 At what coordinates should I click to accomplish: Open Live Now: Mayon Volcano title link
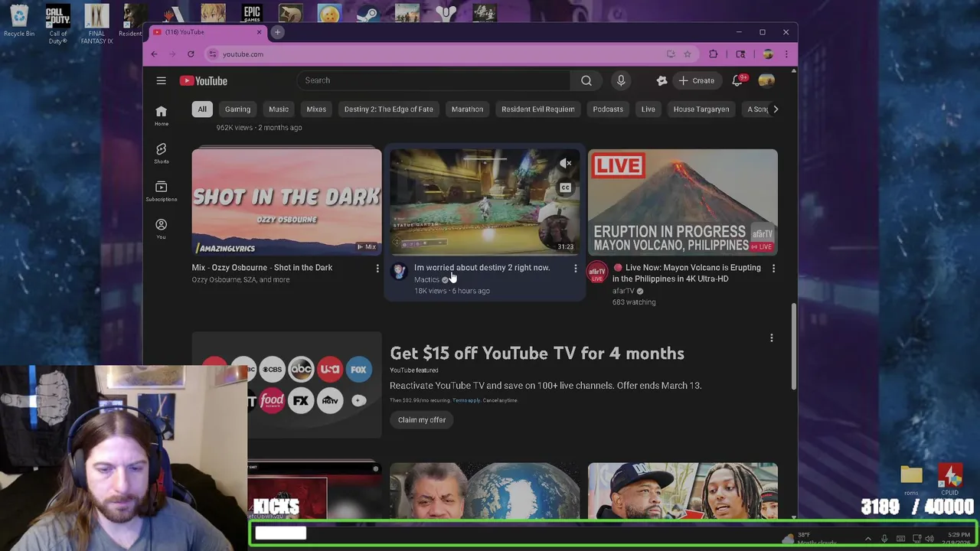[x=687, y=273]
